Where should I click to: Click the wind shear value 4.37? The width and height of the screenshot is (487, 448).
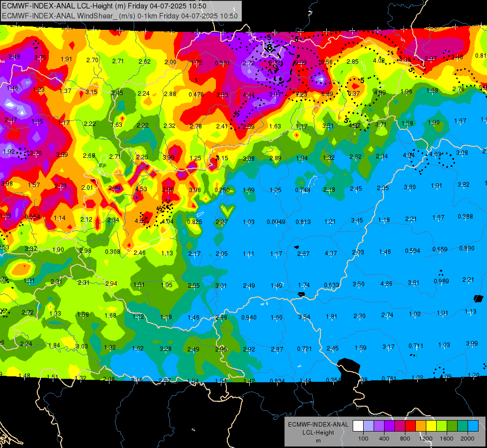click(330, 253)
